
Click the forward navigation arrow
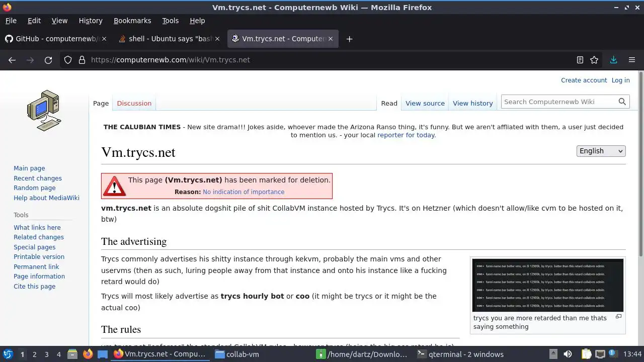(30, 60)
